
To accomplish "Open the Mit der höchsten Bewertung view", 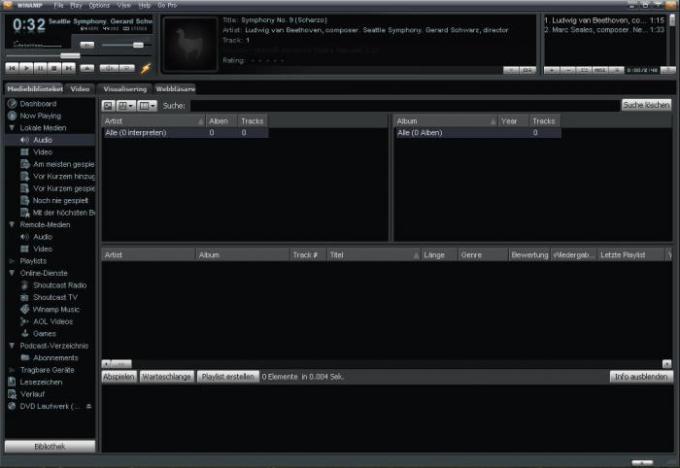I will click(64, 213).
